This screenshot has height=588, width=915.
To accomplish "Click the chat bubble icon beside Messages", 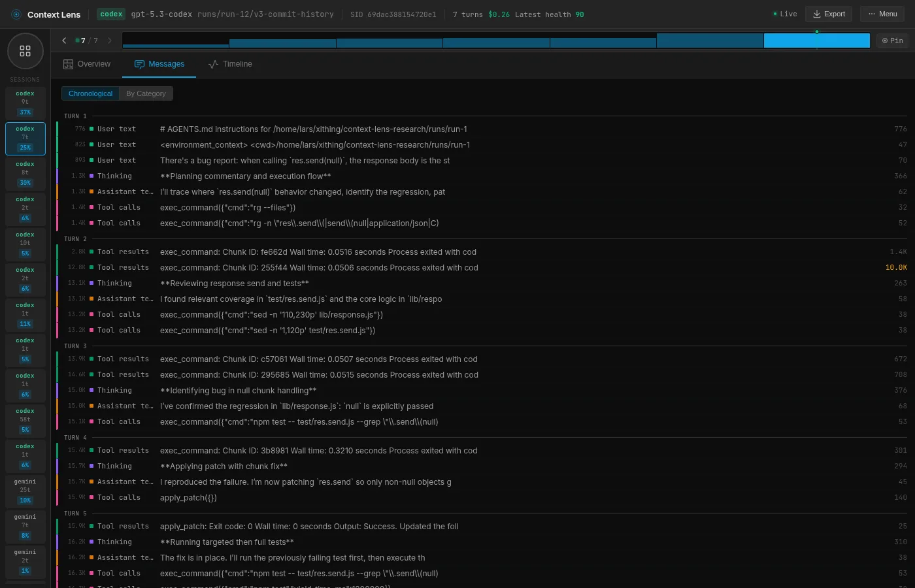I will pos(139,63).
